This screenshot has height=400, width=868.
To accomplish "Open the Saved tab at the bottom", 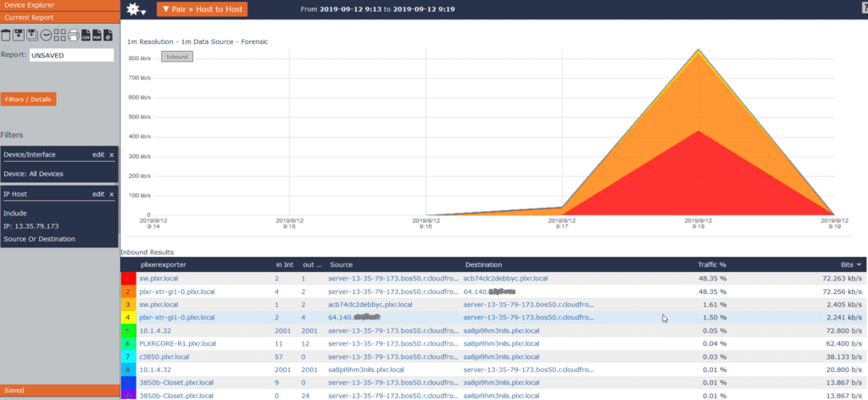I will click(x=60, y=390).
